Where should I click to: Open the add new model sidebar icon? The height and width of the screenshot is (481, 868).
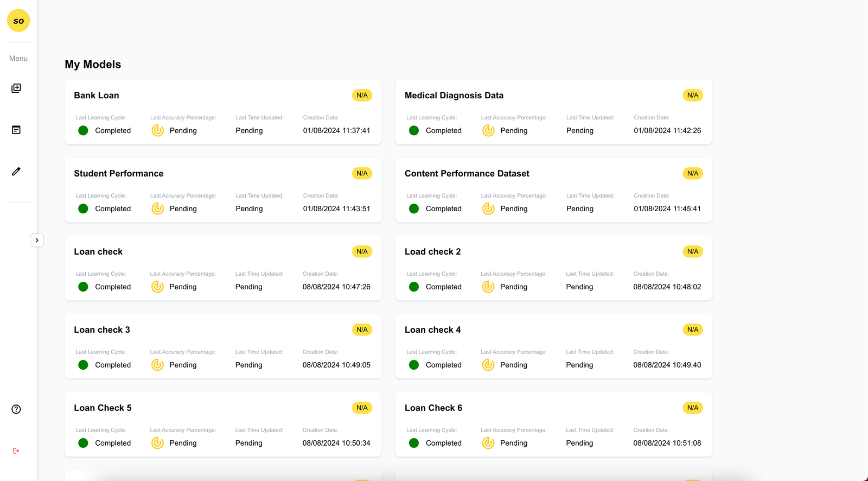16,88
